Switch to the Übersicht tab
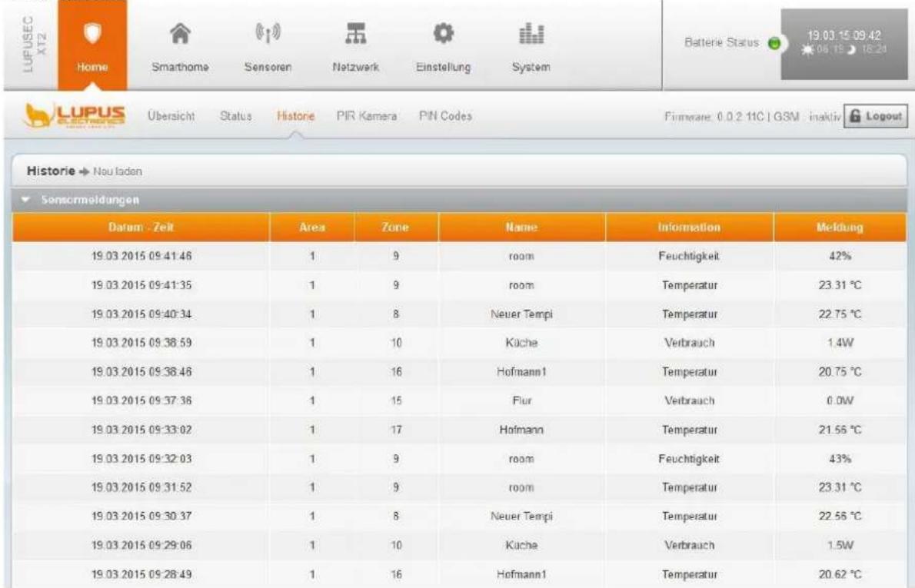Screen dimensions: 915x588 point(171,116)
